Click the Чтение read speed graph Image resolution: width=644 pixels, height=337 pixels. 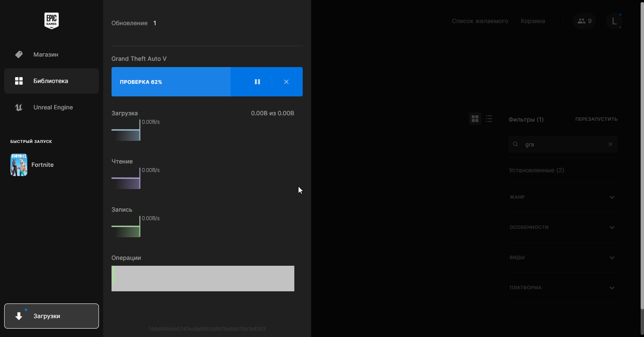coord(126,178)
